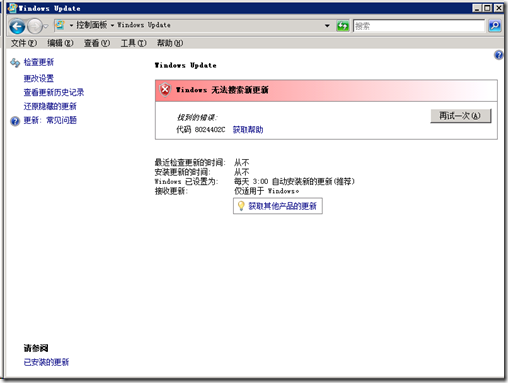Click the blue help question icon top right

[x=499, y=55]
